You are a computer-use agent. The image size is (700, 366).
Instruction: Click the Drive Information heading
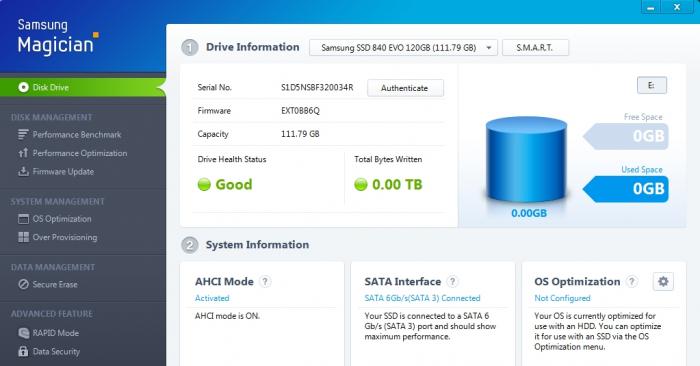(x=253, y=47)
